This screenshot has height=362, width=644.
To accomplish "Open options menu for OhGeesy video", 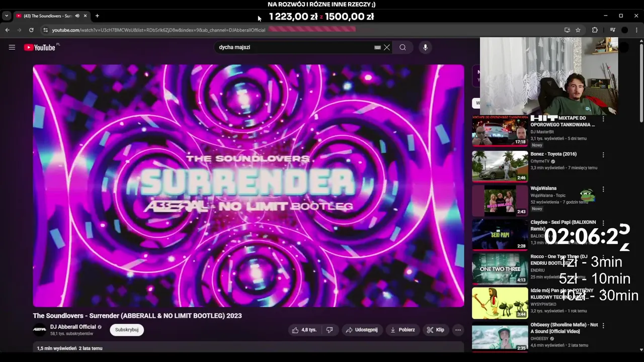I will pyautogui.click(x=603, y=326).
